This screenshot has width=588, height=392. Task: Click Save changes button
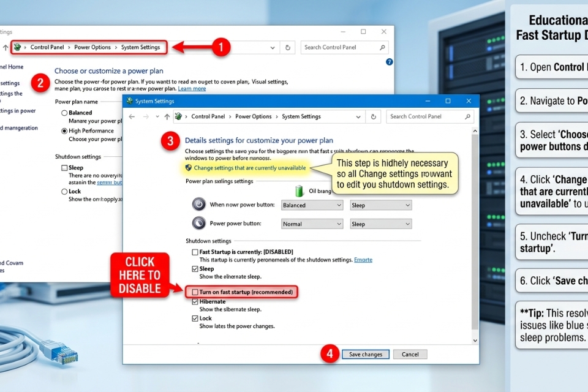tap(366, 354)
